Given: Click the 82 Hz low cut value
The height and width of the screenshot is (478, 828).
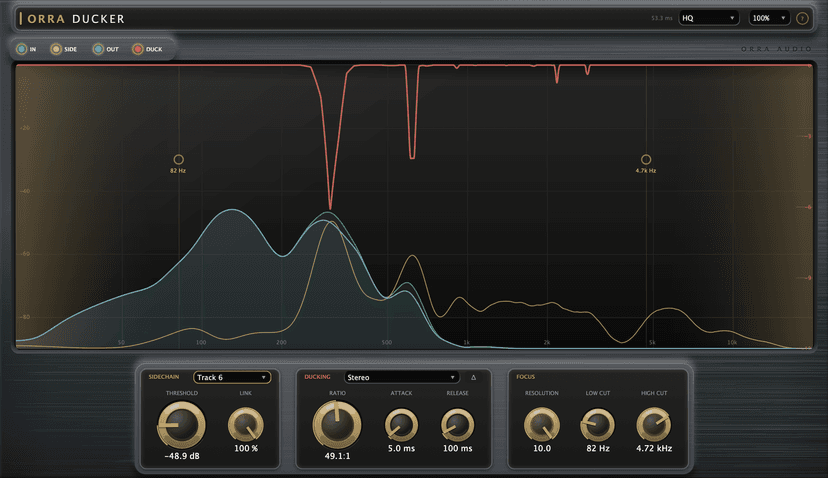Looking at the screenshot, I should point(598,448).
